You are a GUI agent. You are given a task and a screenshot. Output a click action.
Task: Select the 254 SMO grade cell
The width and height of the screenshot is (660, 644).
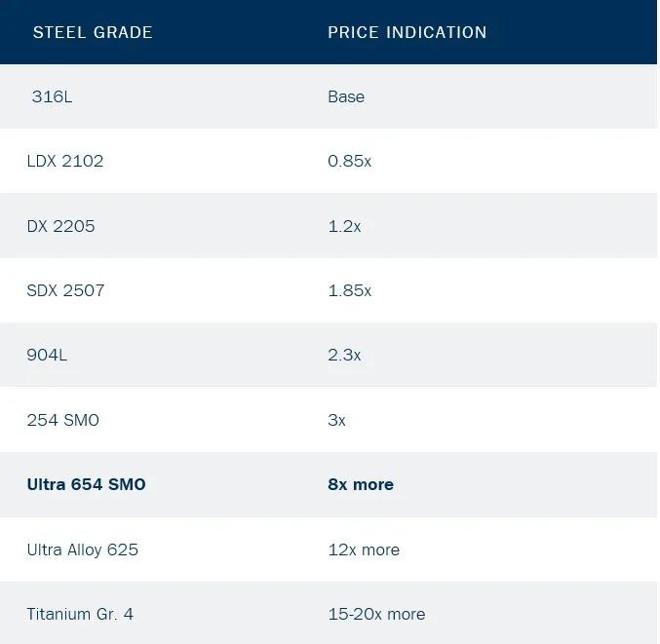coord(62,420)
